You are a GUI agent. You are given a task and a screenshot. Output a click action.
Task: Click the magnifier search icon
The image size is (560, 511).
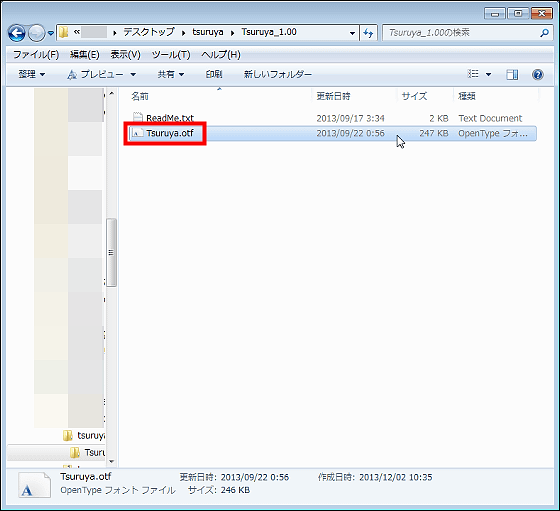[x=544, y=33]
